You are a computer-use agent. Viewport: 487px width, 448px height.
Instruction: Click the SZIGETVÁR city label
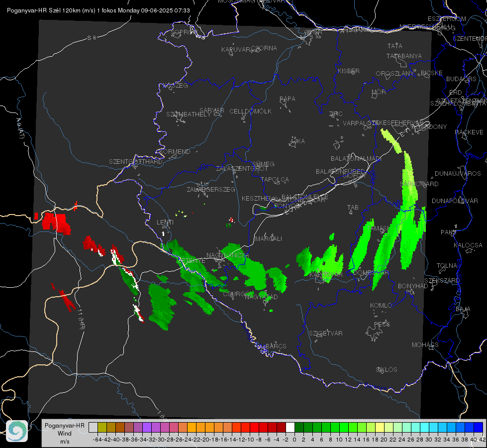point(326,334)
